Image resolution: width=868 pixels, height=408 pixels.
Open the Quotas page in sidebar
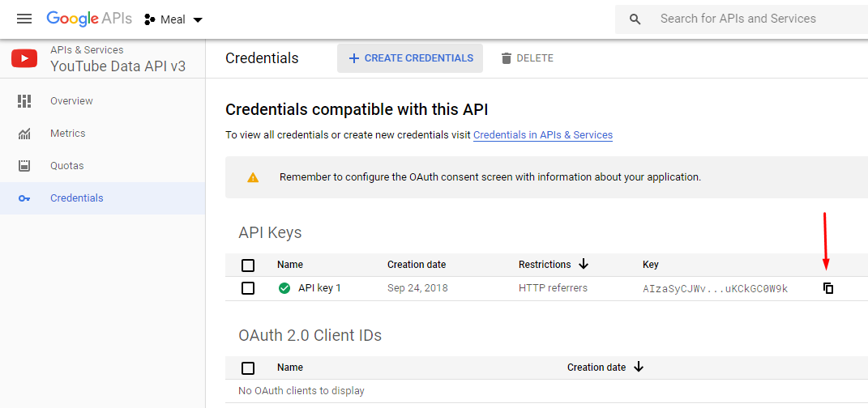pos(102,166)
